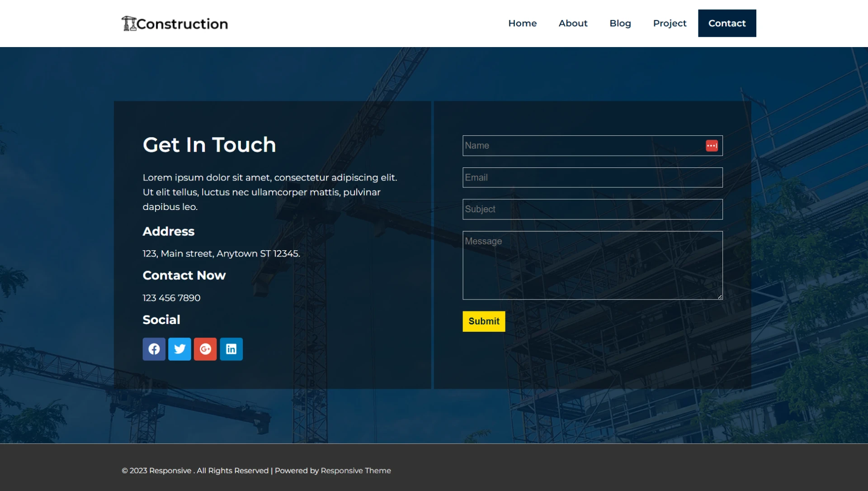This screenshot has height=491, width=868.
Task: Open the Facebook social icon
Action: [x=154, y=349]
